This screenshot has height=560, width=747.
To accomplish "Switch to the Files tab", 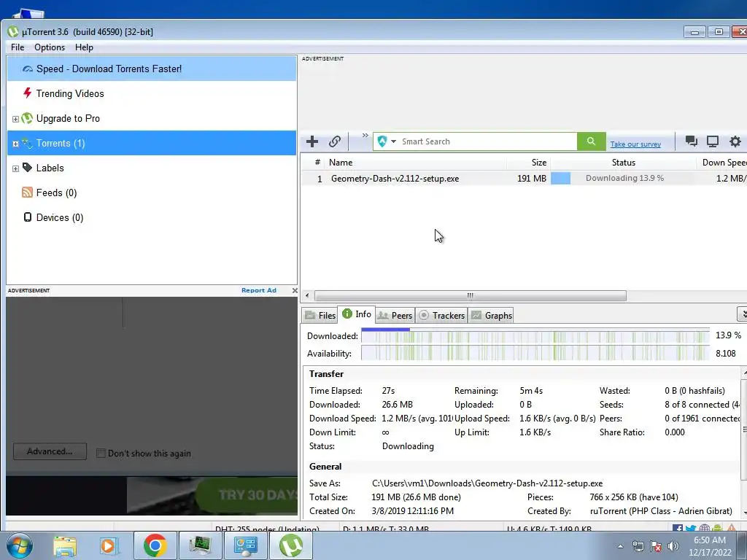I will point(320,315).
